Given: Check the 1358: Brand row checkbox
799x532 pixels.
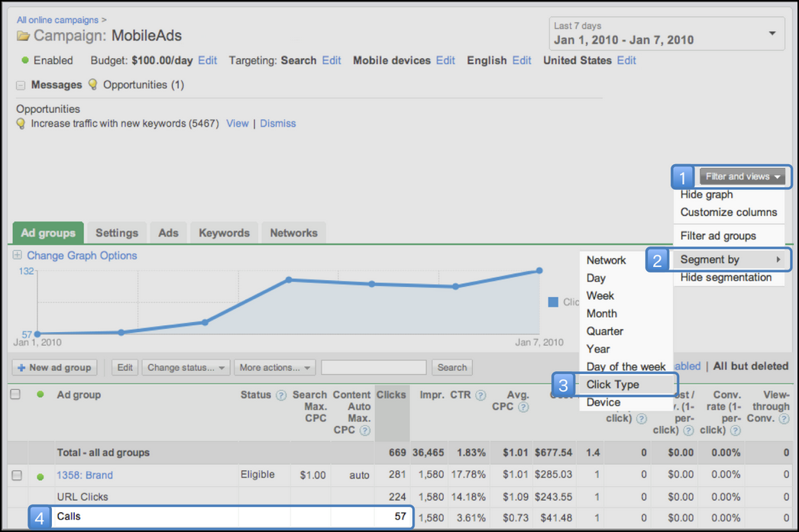Looking at the screenshot, I should (16, 476).
